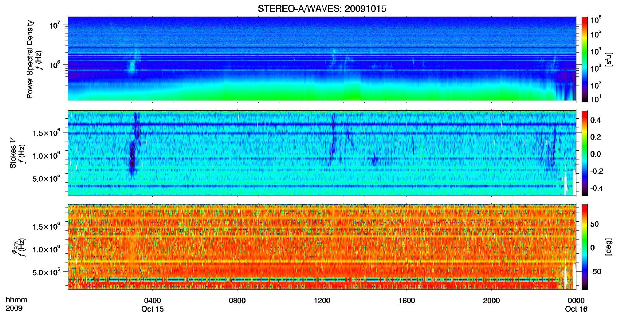Click the 2009 year label
This screenshot has width=644, height=332.
(x=14, y=308)
